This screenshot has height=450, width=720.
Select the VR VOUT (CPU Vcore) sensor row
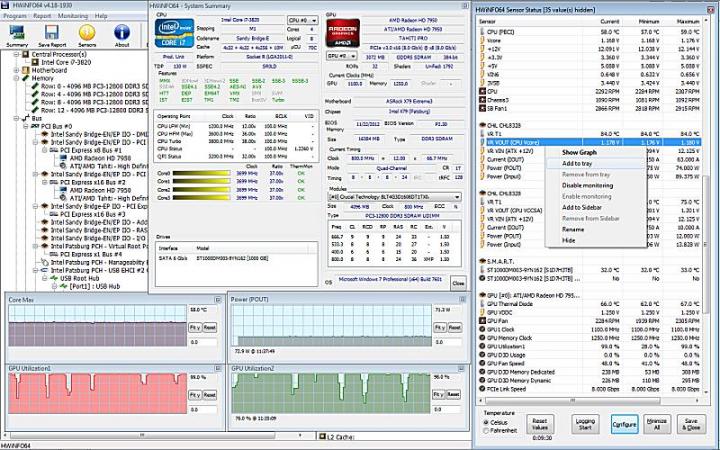tap(589, 142)
